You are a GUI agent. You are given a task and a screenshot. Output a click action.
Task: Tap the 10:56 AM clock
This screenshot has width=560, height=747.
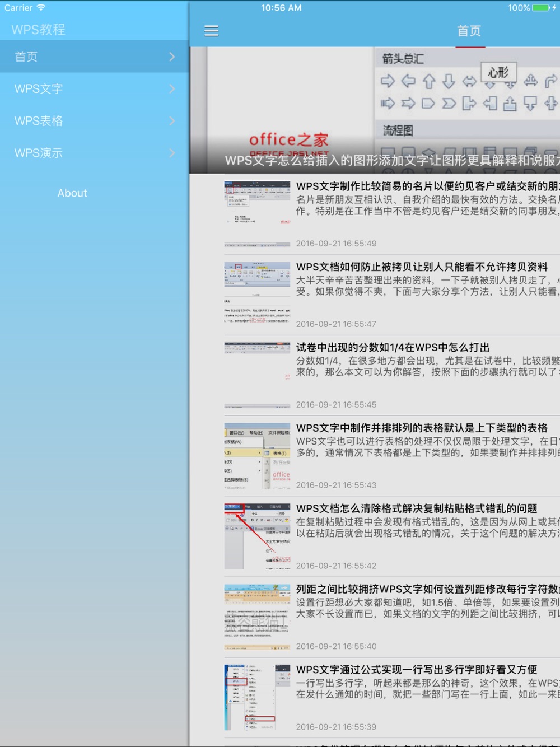click(281, 8)
